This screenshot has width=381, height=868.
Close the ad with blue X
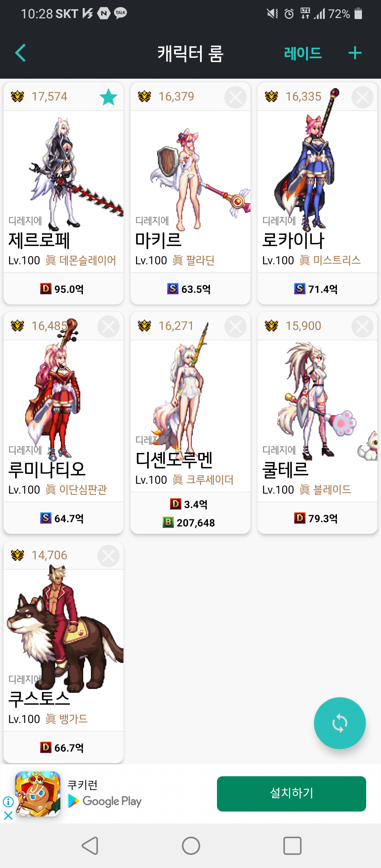click(x=8, y=815)
